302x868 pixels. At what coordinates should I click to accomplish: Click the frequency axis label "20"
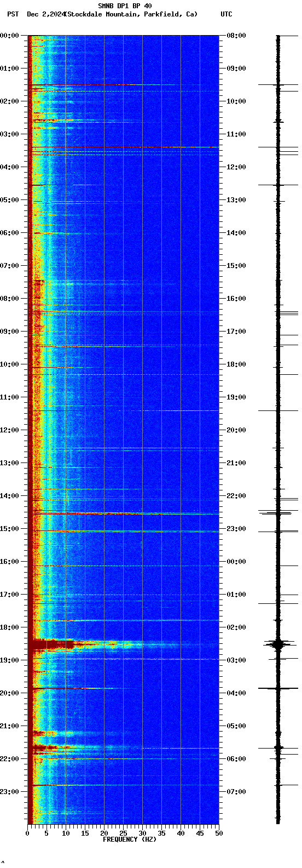point(104,833)
